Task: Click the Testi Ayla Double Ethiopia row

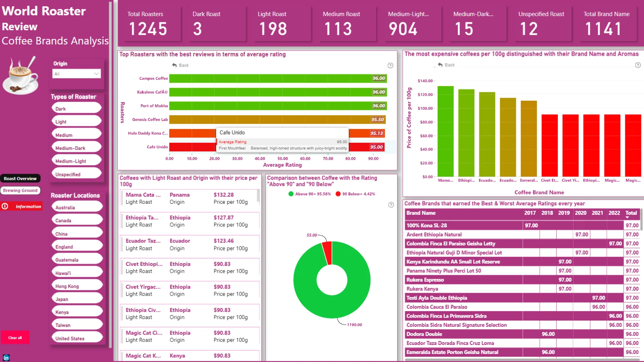Action: pyautogui.click(x=523, y=298)
